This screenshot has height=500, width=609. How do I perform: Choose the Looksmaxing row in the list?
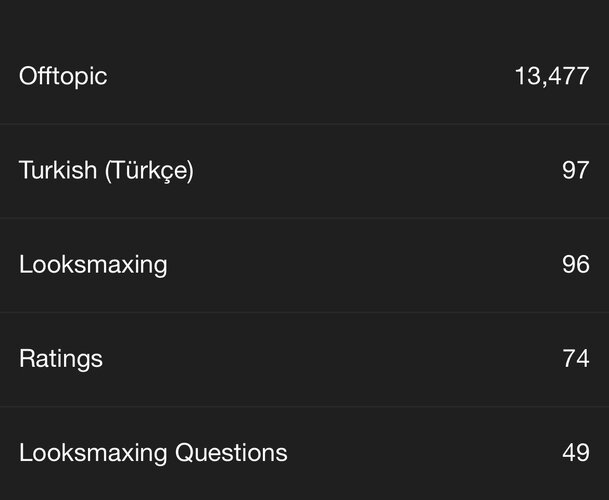[x=350, y=265]
